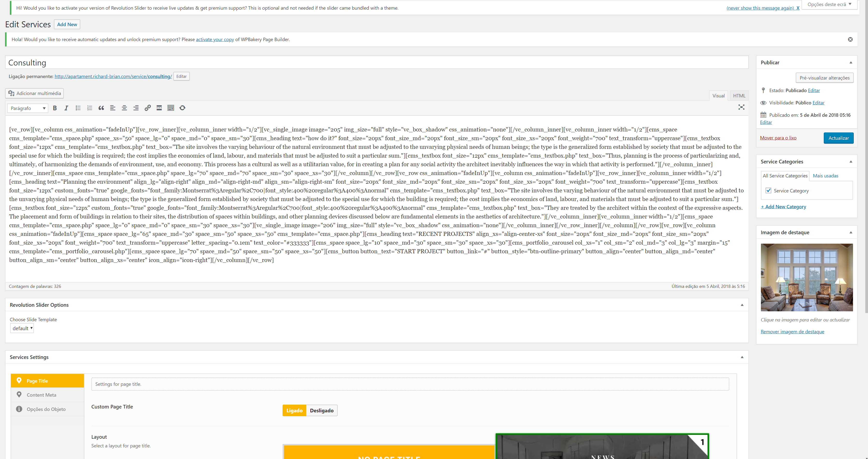Open the Parágrafo format dropdown
The image size is (868, 459).
click(28, 108)
